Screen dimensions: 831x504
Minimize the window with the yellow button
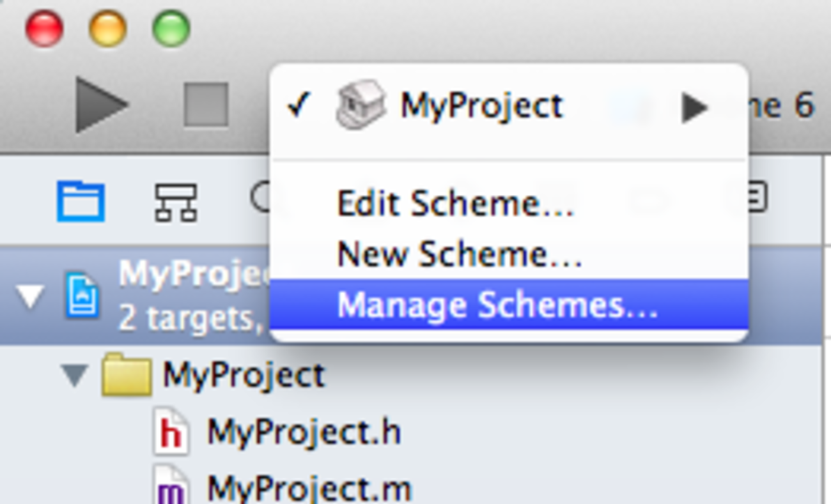[x=107, y=29]
